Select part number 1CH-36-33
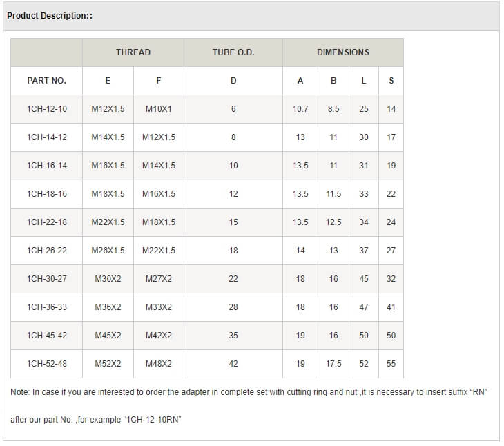Viewport: 504px width, 446px height. coord(47,307)
